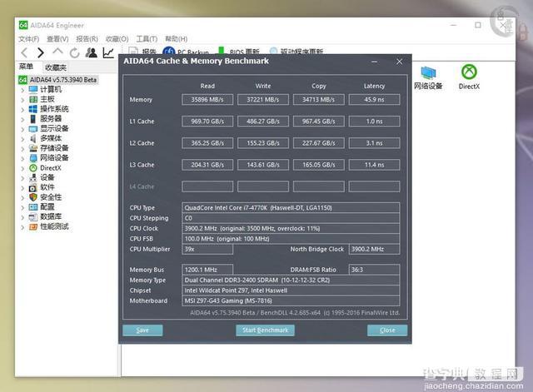Click the Motherboard MSI Z97-G43 Gaming text

(228, 301)
